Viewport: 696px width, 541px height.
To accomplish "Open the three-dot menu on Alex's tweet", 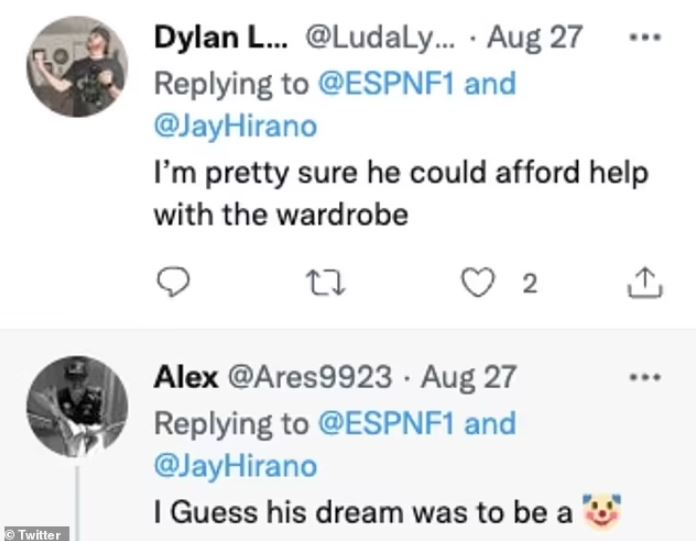I will point(645,377).
